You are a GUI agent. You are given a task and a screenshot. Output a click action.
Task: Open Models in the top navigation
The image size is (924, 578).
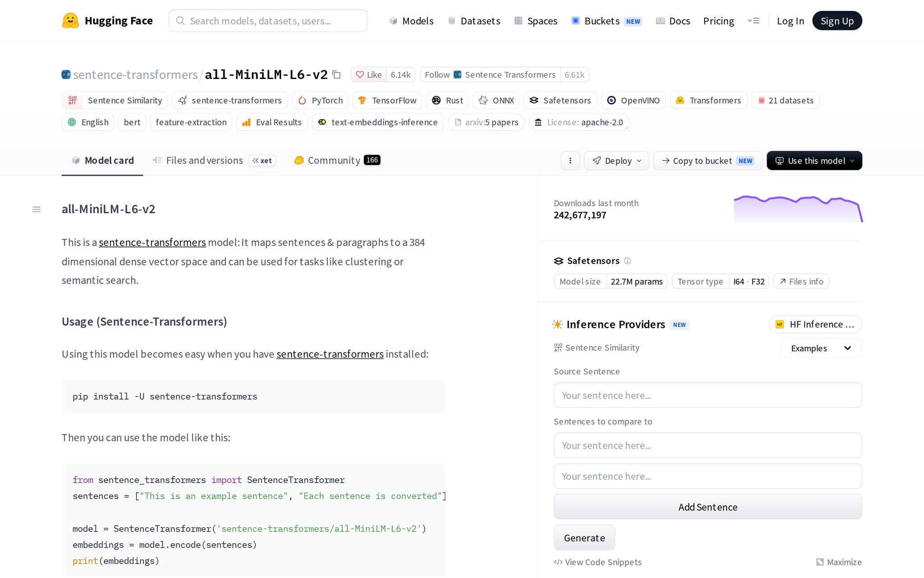[411, 21]
